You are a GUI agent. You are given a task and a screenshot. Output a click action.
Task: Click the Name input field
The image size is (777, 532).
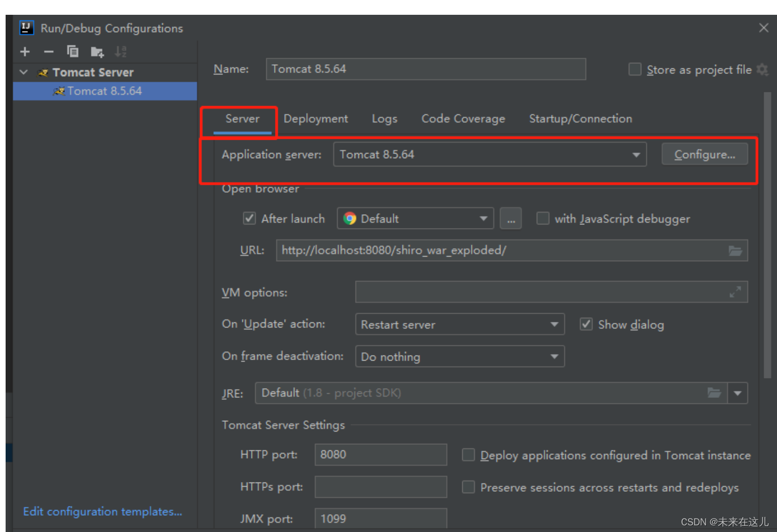click(426, 69)
